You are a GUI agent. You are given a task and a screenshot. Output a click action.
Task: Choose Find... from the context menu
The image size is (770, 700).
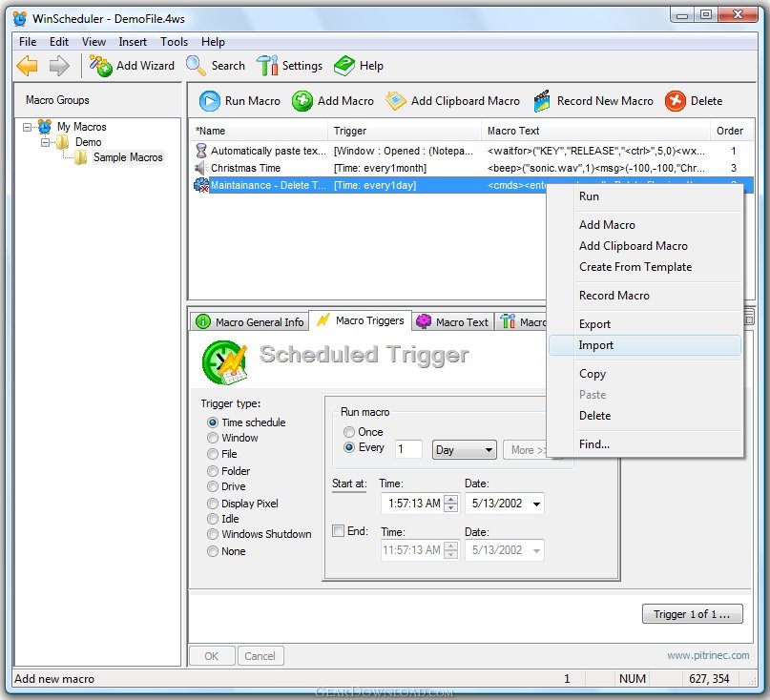coord(645,444)
